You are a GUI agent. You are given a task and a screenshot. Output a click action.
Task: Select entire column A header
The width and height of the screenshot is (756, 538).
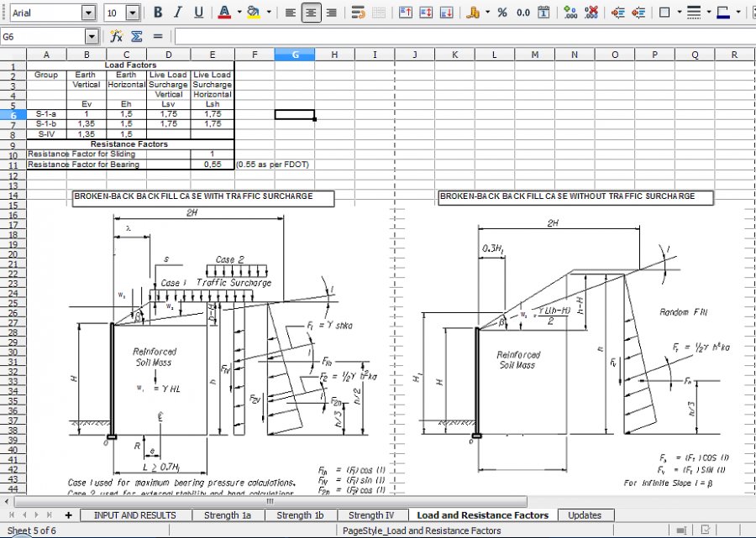46,55
